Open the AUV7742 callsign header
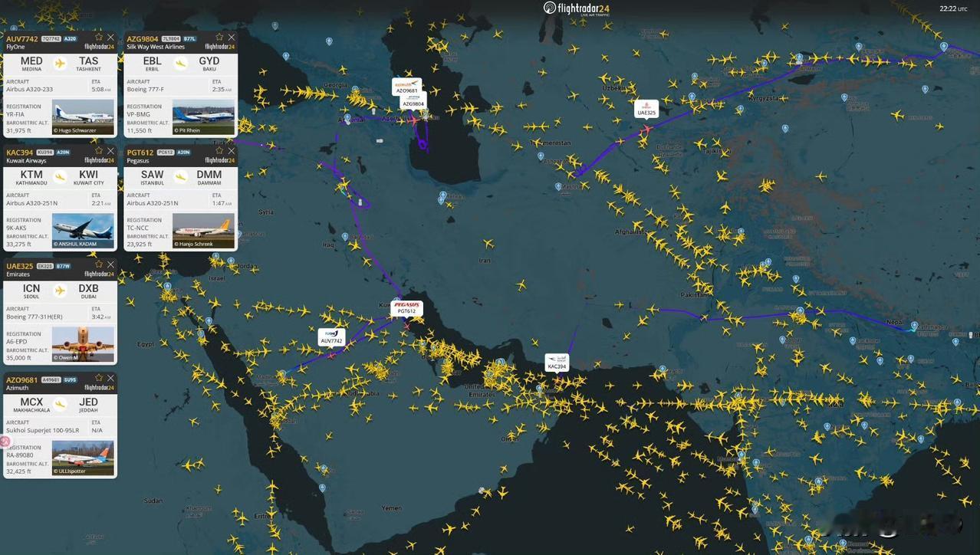980x555 pixels. (21, 38)
